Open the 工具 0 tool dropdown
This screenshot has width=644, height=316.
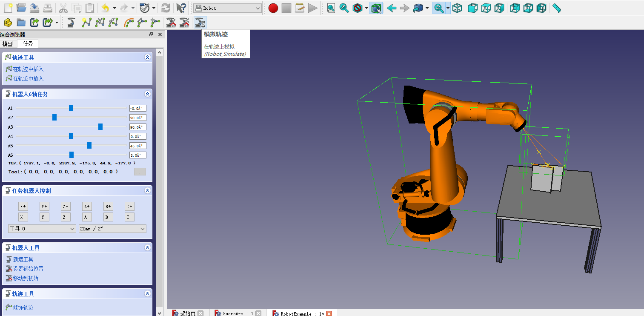(x=42, y=229)
